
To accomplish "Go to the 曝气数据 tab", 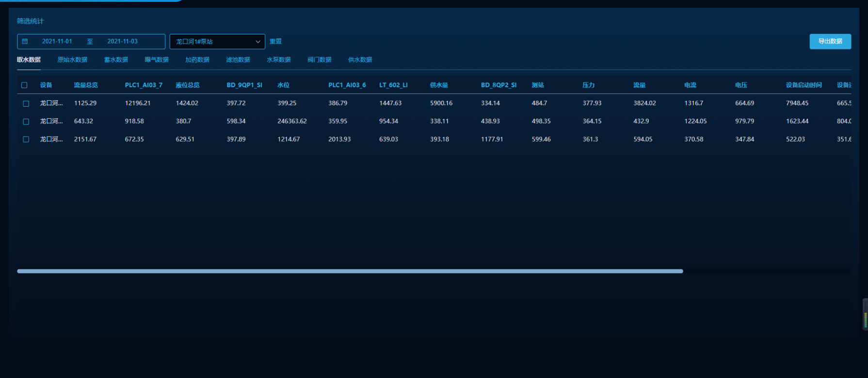I will coord(157,60).
